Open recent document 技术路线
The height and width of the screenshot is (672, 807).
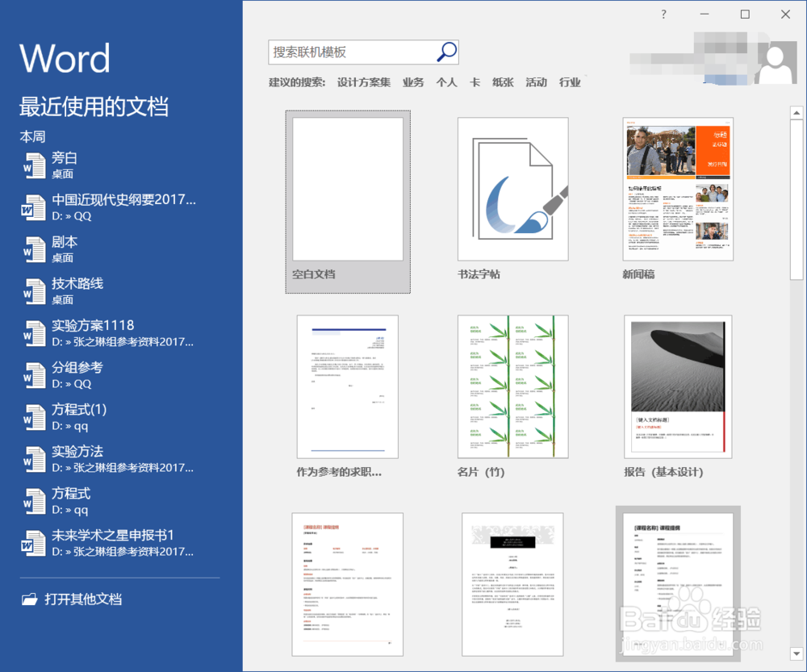tap(121, 291)
